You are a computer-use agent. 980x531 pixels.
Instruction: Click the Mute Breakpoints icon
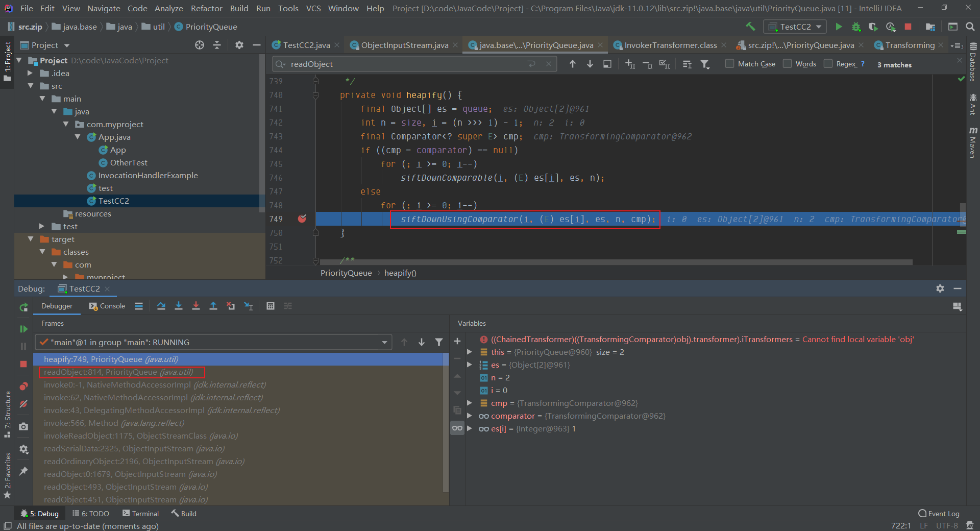tap(23, 404)
